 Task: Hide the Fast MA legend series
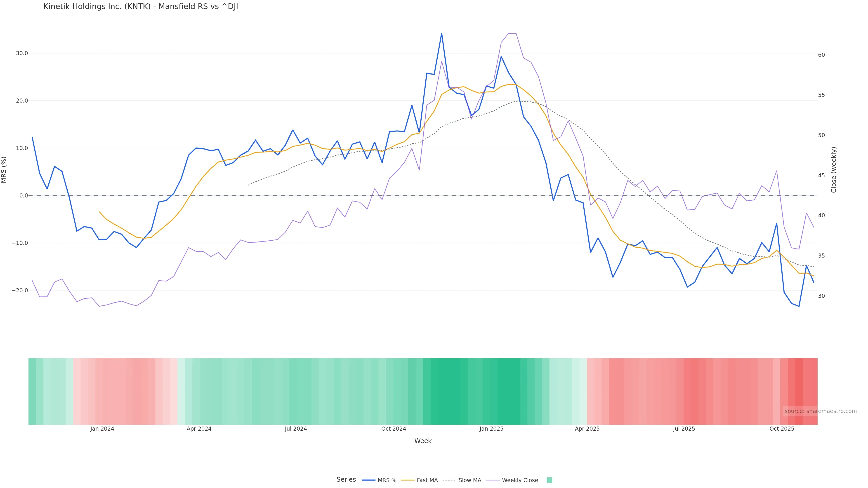click(427, 480)
